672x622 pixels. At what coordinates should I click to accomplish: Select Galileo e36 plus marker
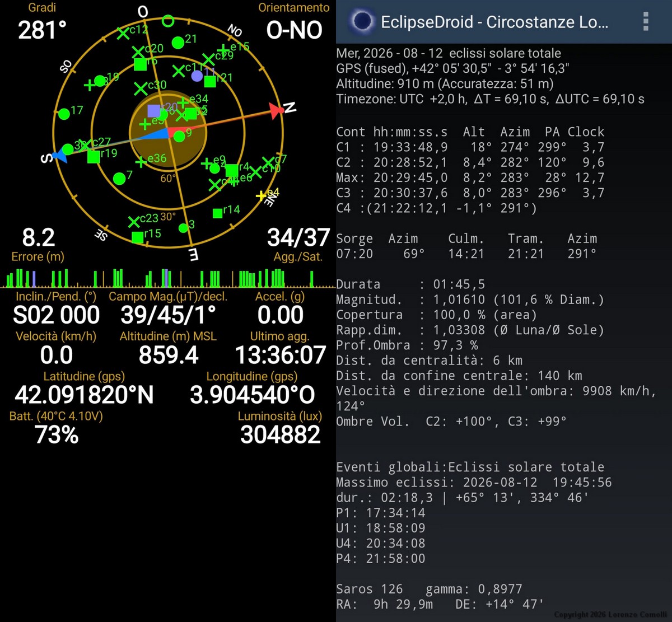141,162
